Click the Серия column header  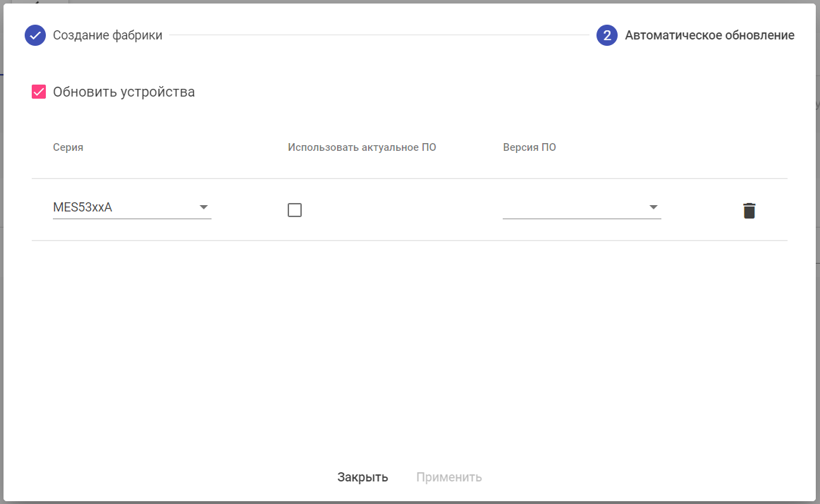pos(68,147)
